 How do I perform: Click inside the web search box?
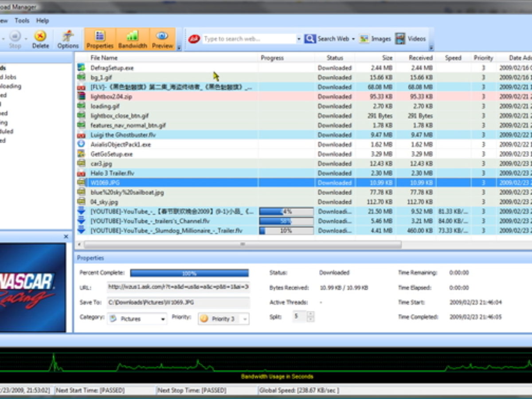pyautogui.click(x=249, y=39)
